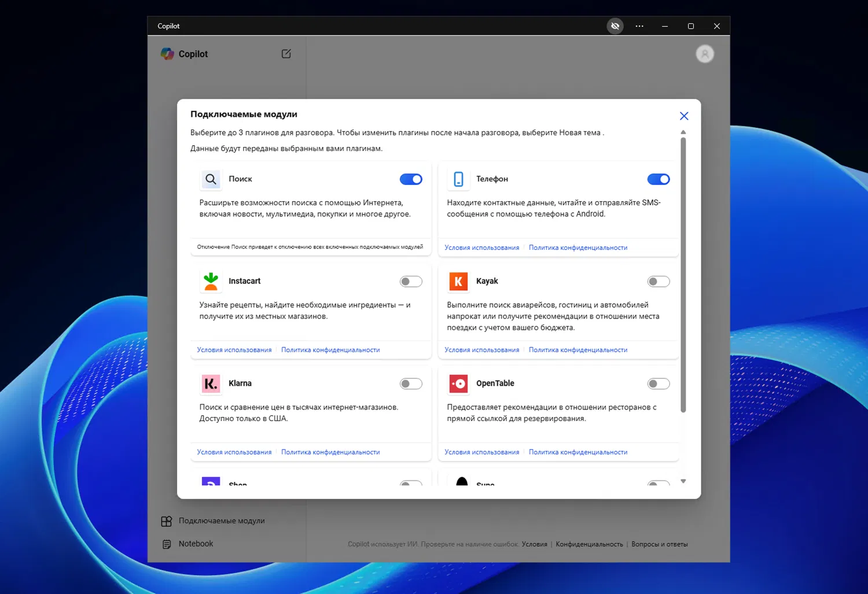
Task: Click the plugins icon in the sidebar
Action: (x=167, y=521)
